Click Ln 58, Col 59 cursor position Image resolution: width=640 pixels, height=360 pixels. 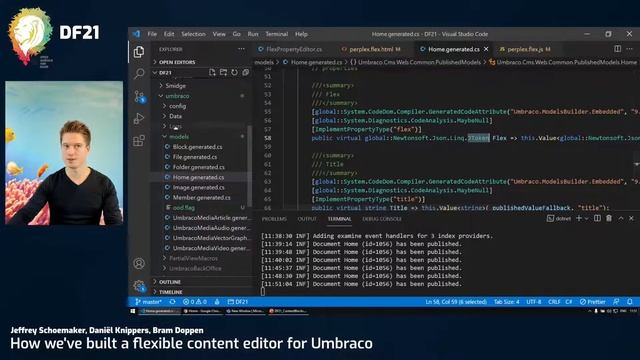coord(456,302)
